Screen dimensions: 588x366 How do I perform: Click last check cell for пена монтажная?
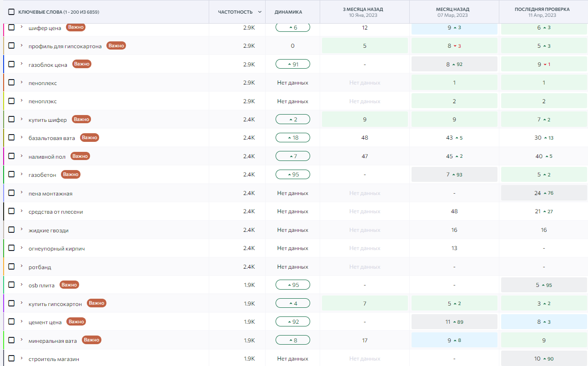(x=543, y=193)
